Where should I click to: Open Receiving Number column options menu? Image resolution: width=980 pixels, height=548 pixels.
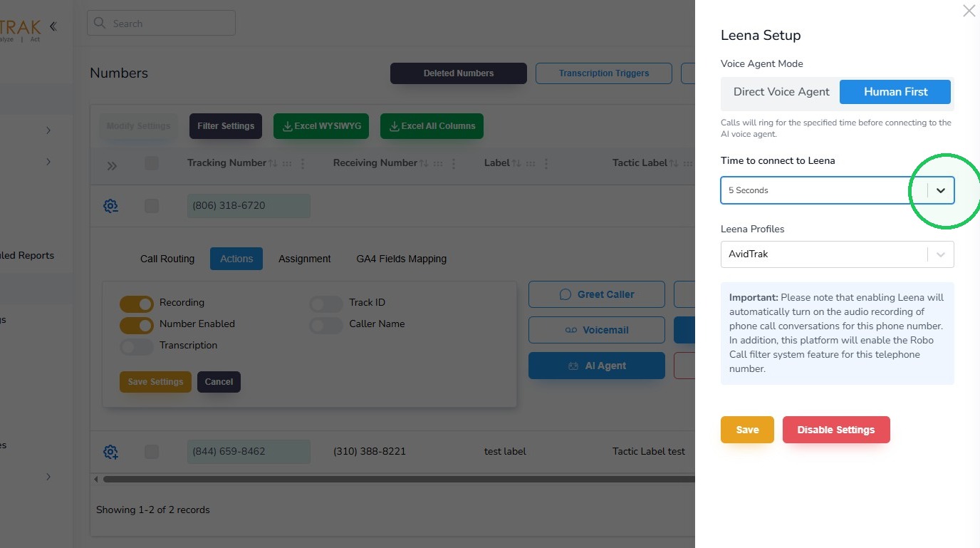click(x=454, y=163)
